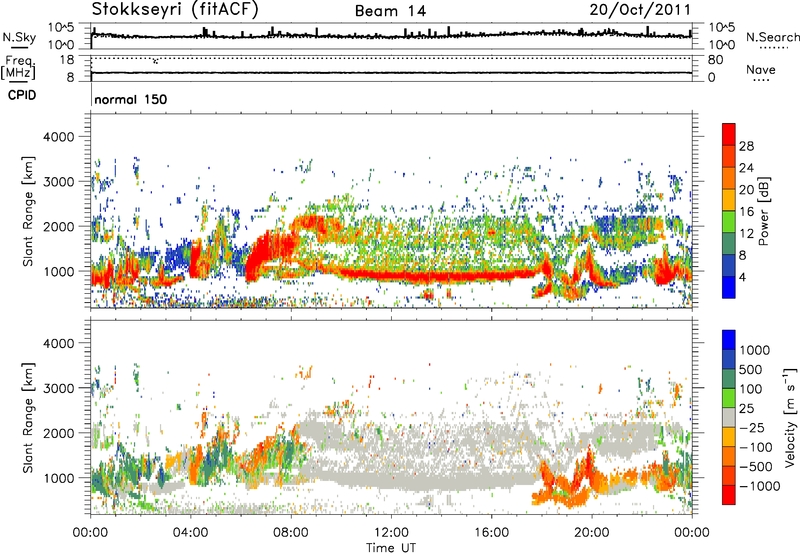The height and width of the screenshot is (554, 800).
Task: Click the '12:00' time tick label
Action: pos(391,533)
